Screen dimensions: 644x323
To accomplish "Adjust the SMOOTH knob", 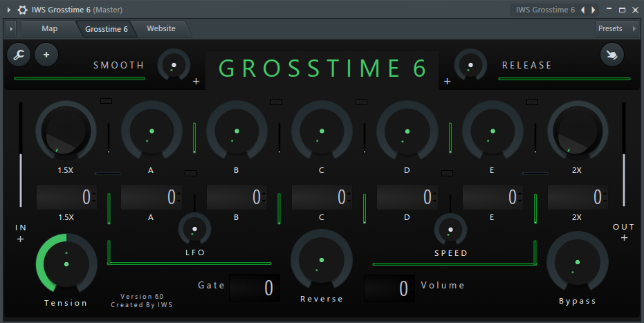I will (174, 65).
